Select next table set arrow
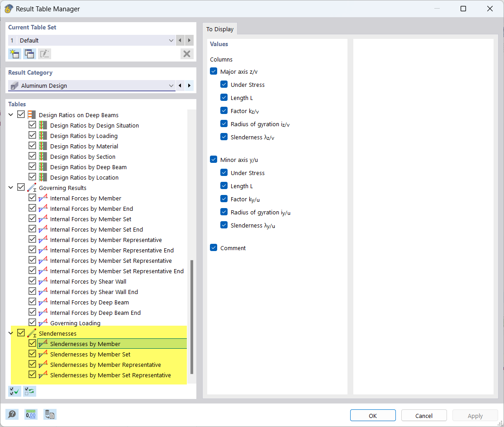This screenshot has height=427, width=504. pyautogui.click(x=189, y=40)
